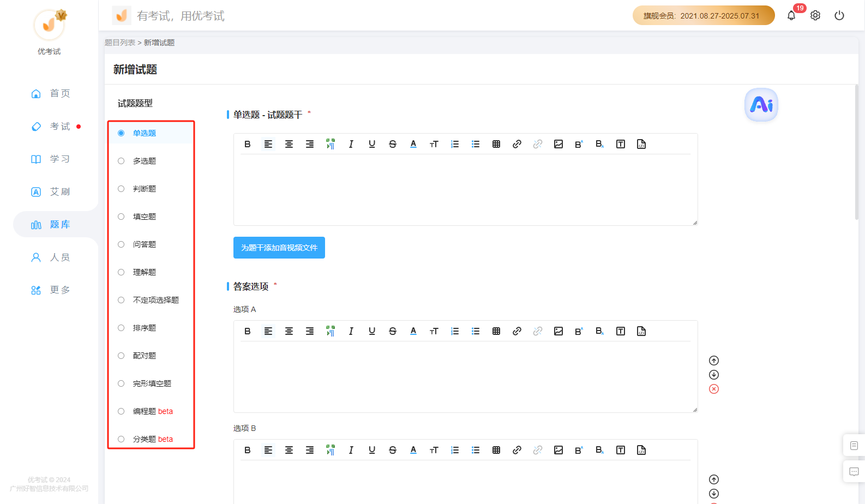Image resolution: width=865 pixels, height=504 pixels.
Task: Open the AI assistant button
Action: tap(761, 105)
